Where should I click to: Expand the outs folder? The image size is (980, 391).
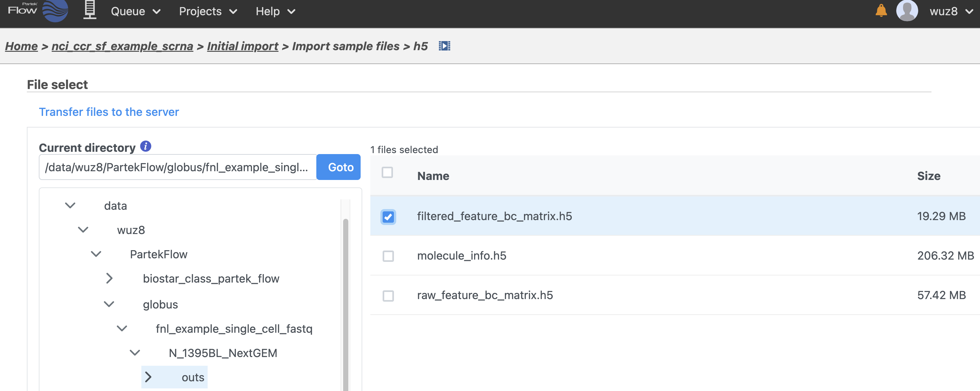(148, 377)
